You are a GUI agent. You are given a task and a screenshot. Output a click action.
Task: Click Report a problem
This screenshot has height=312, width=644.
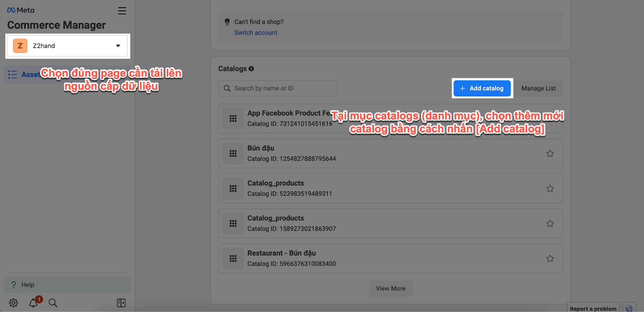593,308
